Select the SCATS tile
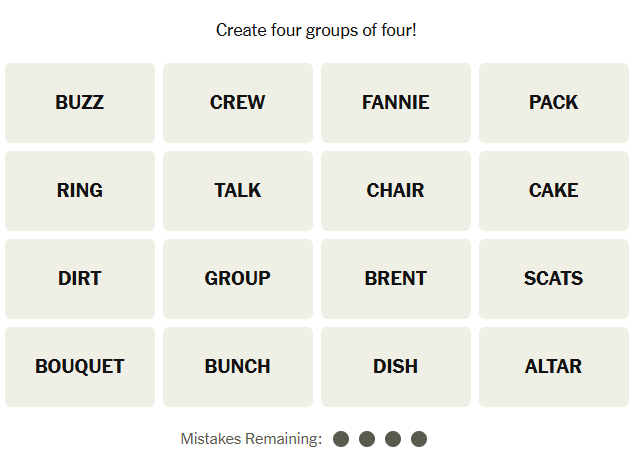The image size is (633, 450). click(x=554, y=279)
